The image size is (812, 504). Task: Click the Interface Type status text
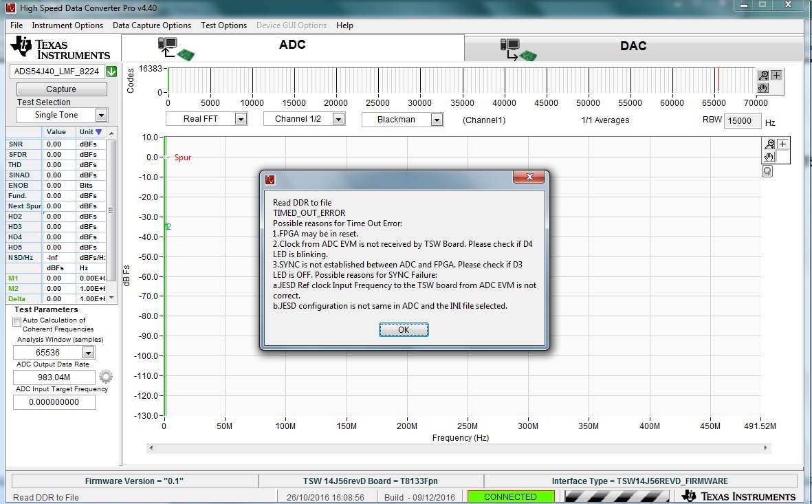coord(639,481)
